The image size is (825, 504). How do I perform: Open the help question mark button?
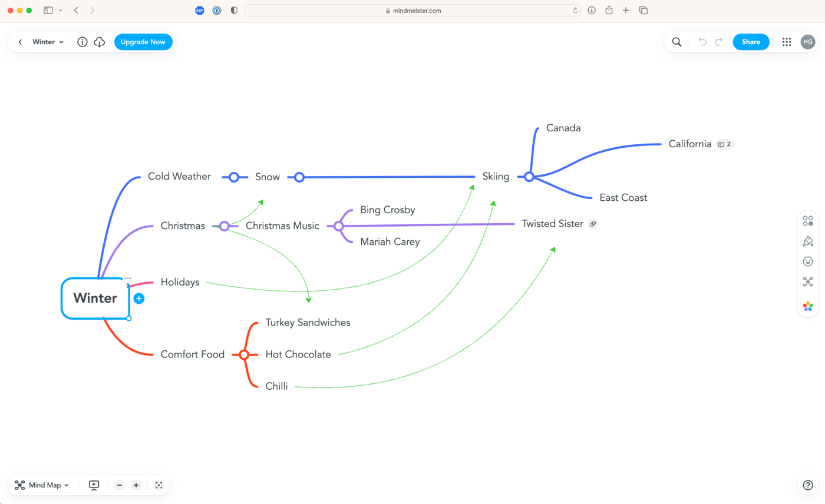(x=807, y=485)
